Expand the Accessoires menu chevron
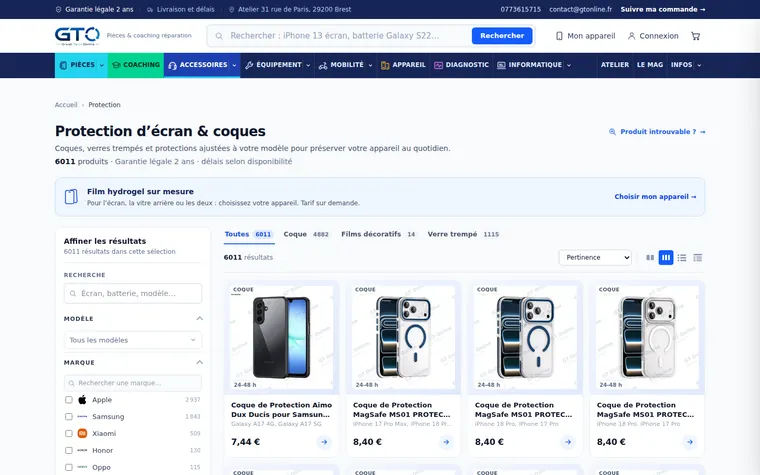Viewport: 760px width, 475px height. 234,65
